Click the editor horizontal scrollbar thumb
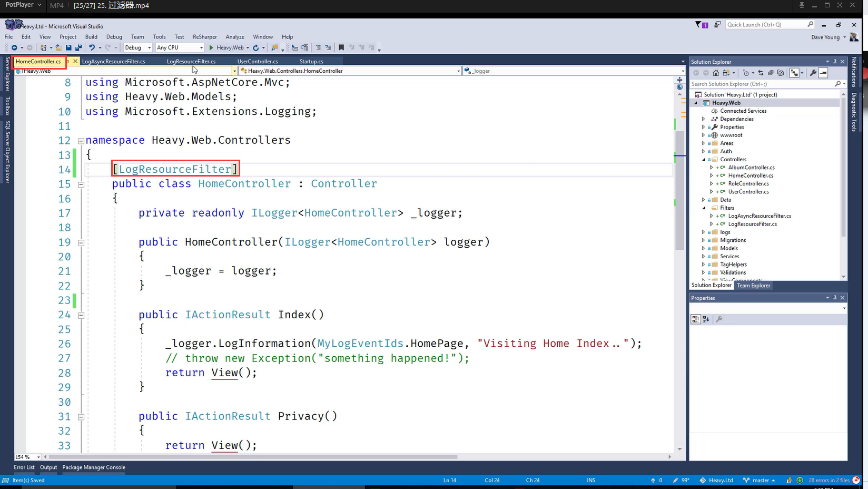The width and height of the screenshot is (868, 489). [253, 457]
